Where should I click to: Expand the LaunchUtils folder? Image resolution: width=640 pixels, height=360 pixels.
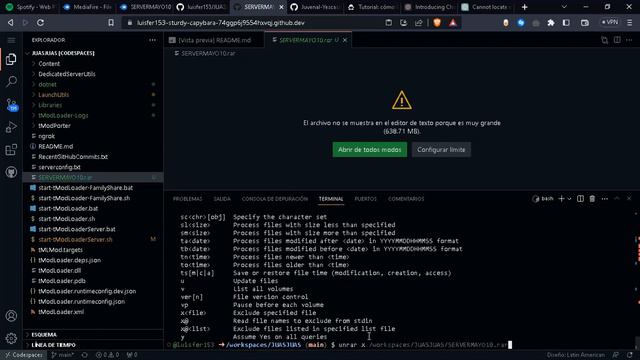point(53,95)
